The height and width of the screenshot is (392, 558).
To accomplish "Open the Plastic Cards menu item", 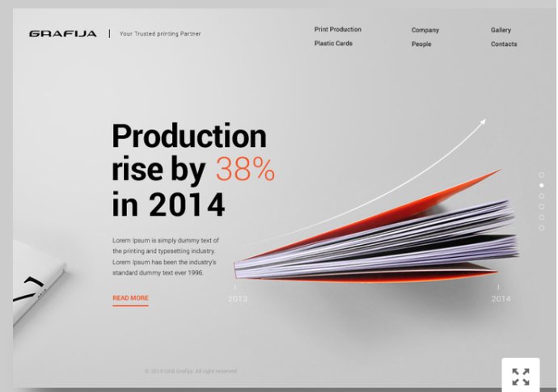I will pyautogui.click(x=333, y=44).
